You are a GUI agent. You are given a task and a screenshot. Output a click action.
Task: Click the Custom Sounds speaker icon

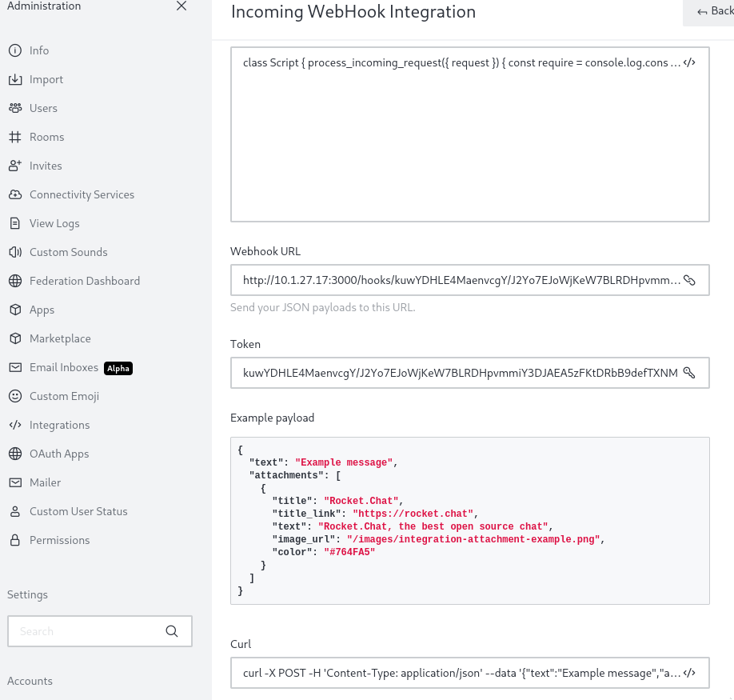click(15, 252)
